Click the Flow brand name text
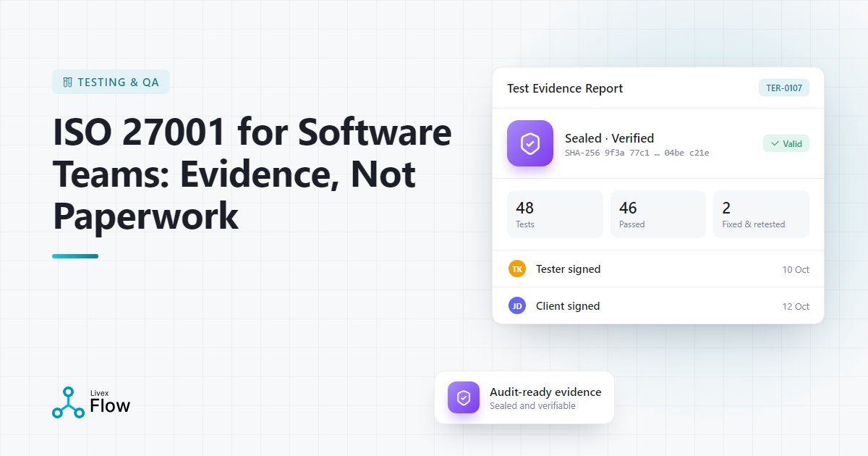 (x=110, y=406)
